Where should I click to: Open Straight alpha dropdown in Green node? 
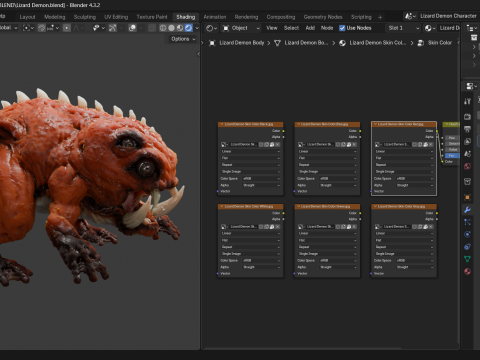click(338, 267)
